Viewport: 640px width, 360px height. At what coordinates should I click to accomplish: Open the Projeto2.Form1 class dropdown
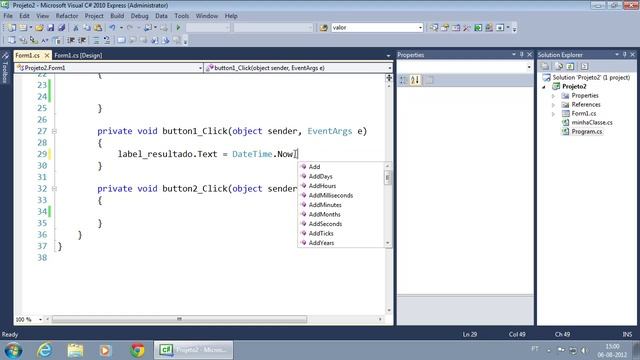(x=200, y=68)
